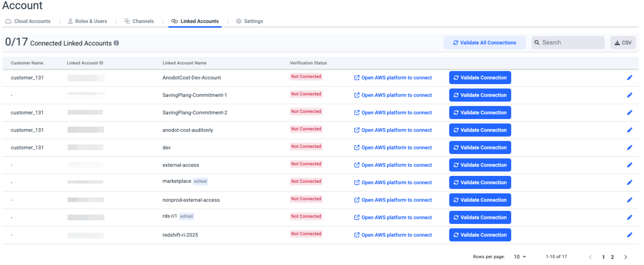Select account name 'redshift-ri-2025'
644x265 pixels.
tap(180, 235)
